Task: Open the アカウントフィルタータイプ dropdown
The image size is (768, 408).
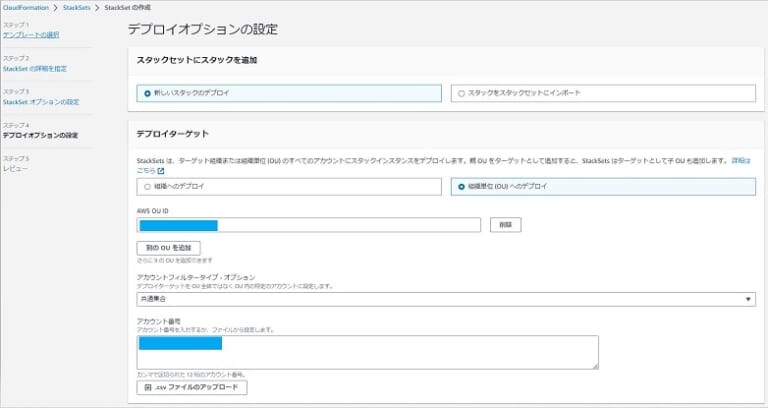Action: pyautogui.click(x=446, y=299)
